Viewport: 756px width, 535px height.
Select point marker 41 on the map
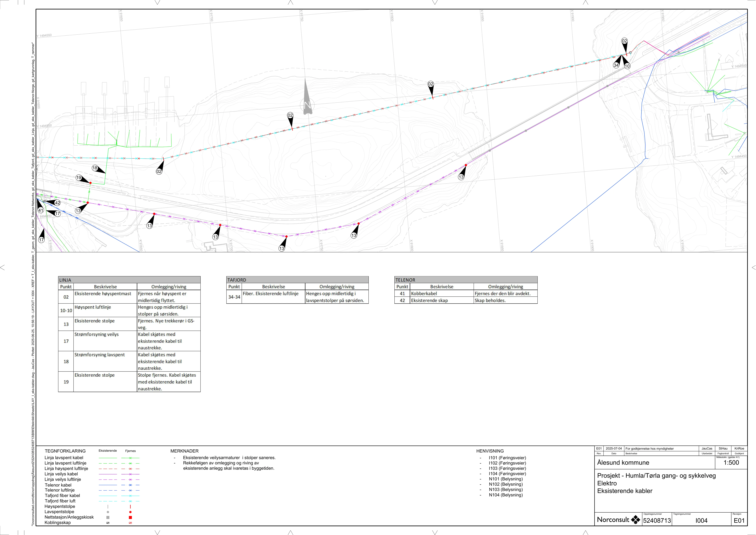(x=41, y=210)
